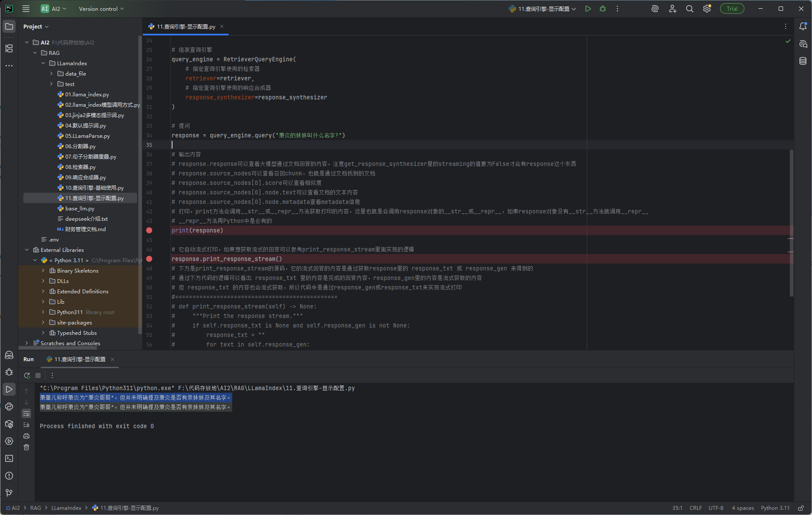The height and width of the screenshot is (515, 812).
Task: Toggle soft-wrap in the run console
Action: [26, 413]
